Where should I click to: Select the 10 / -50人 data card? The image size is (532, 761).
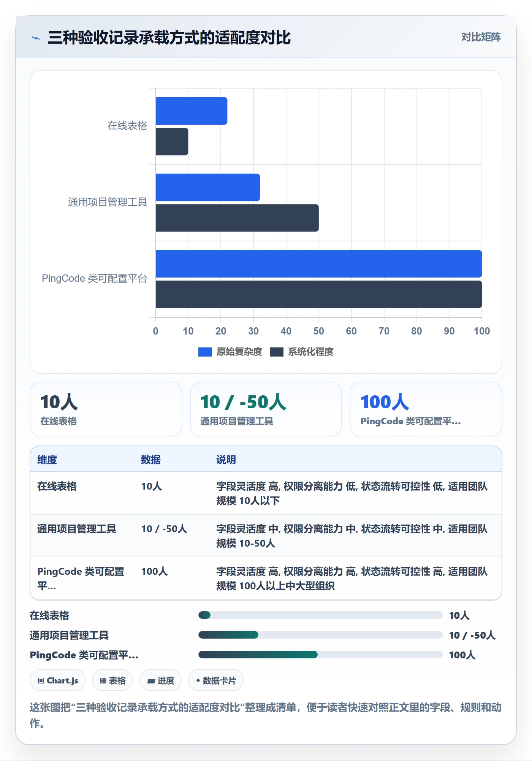point(266,409)
